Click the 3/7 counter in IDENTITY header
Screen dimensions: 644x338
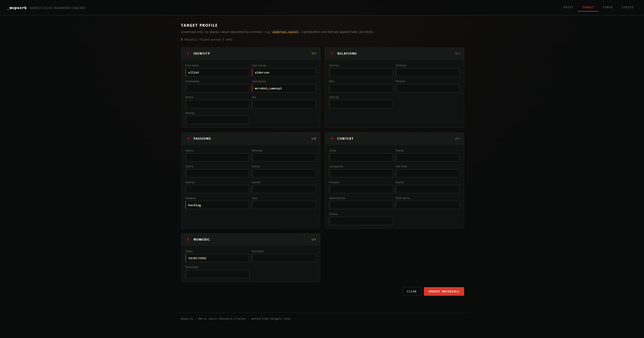[x=314, y=54]
